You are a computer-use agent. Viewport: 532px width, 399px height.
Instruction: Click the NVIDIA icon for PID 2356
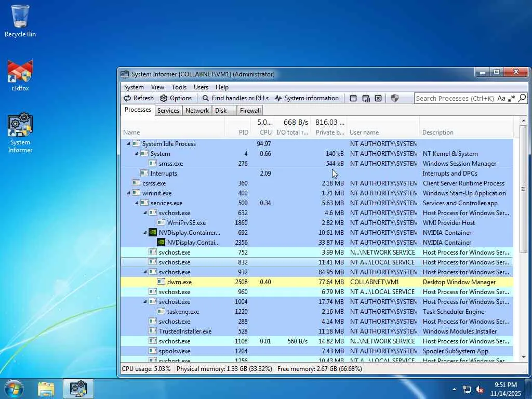[161, 242]
